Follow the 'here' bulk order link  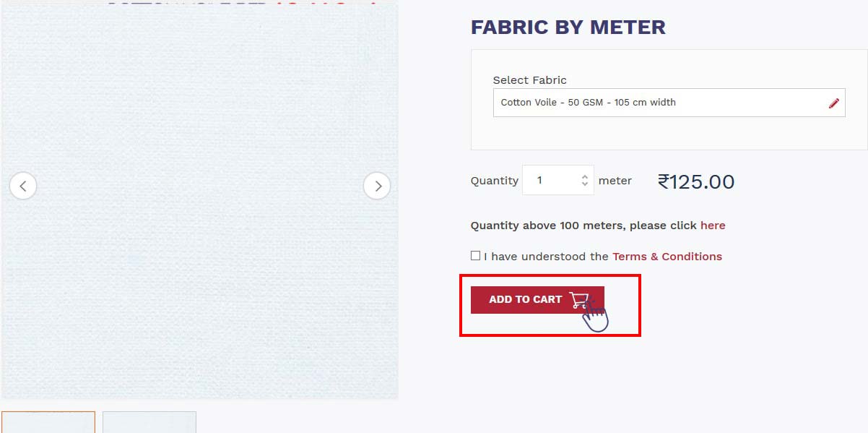[713, 226]
